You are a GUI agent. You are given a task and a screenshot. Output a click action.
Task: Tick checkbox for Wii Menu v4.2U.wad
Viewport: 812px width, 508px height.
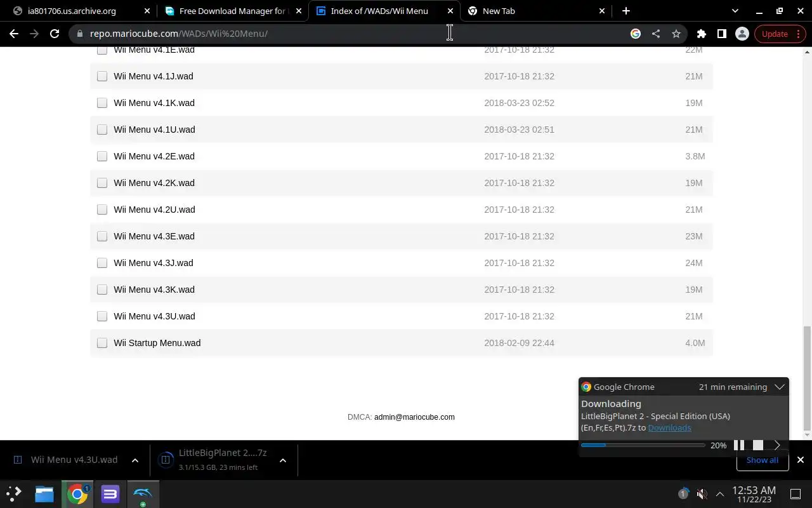[x=102, y=210]
